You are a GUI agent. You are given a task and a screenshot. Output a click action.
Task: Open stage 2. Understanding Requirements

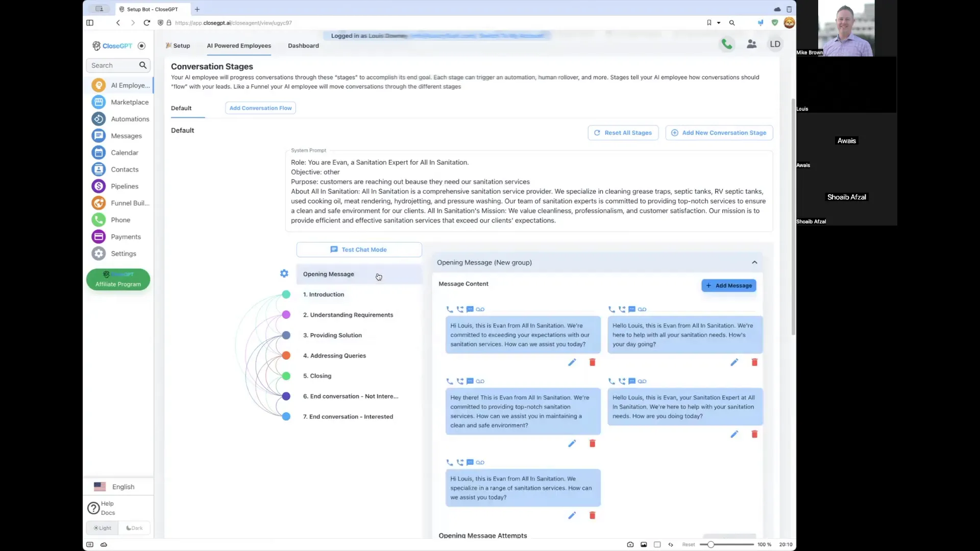(x=348, y=315)
